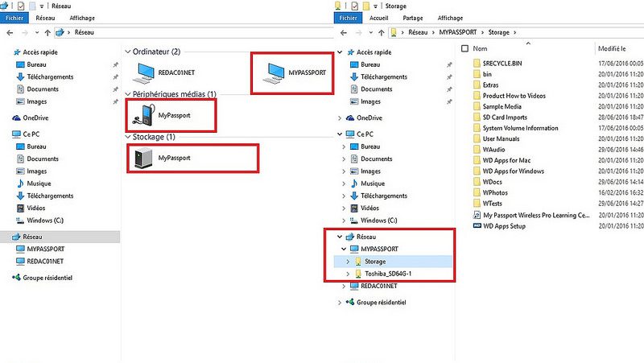Collapse the Ordinateur (2) group
The width and height of the screenshot is (644, 363).
tap(128, 52)
